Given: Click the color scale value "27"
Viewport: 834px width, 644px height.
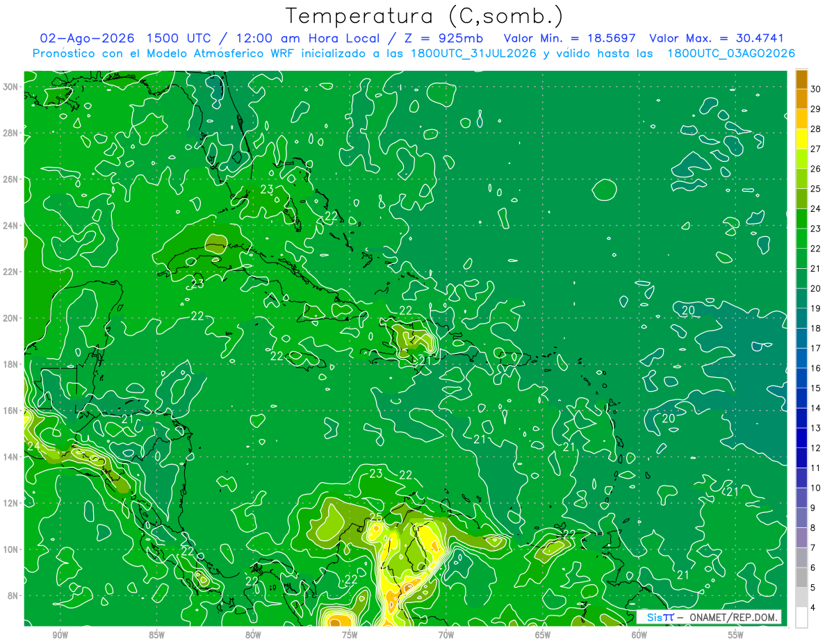Looking at the screenshot, I should [x=815, y=149].
